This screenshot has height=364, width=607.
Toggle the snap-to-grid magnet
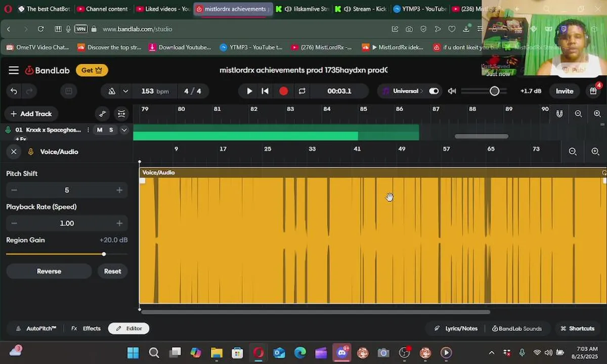point(559,114)
